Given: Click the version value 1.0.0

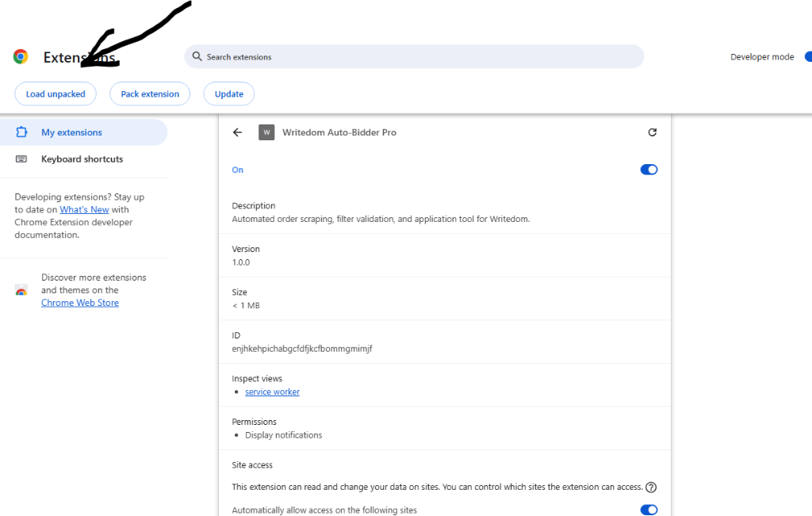Looking at the screenshot, I should (x=241, y=262).
